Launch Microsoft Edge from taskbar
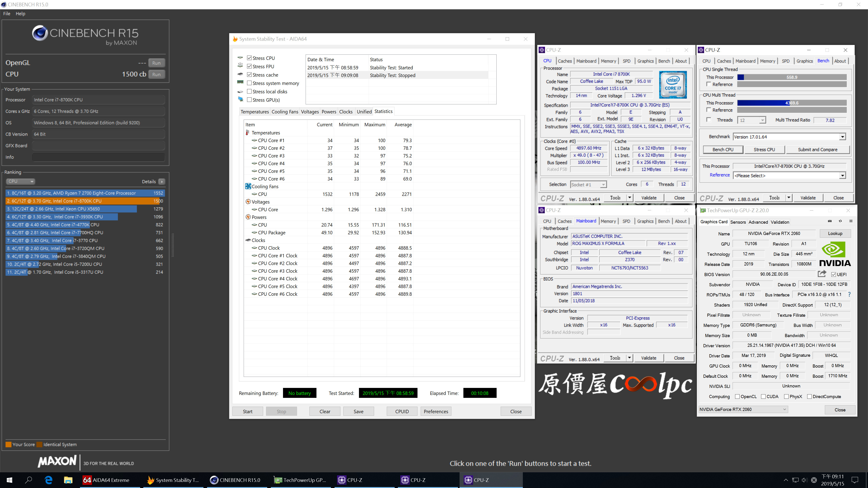 [x=49, y=480]
